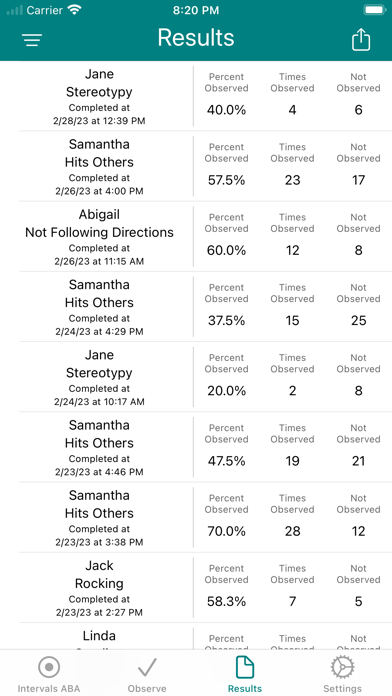
Task: Select the Results document icon
Action: point(245,667)
